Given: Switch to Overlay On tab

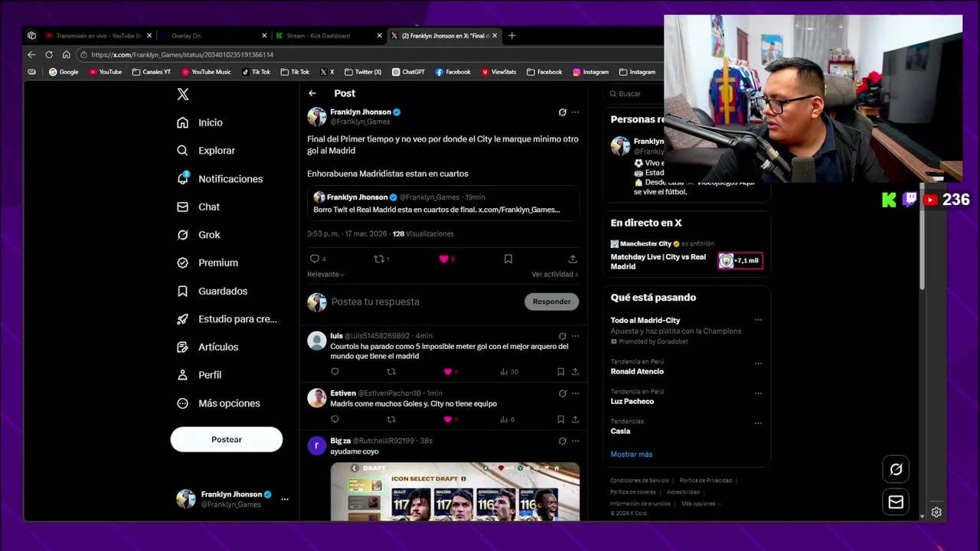Looking at the screenshot, I should (213, 35).
